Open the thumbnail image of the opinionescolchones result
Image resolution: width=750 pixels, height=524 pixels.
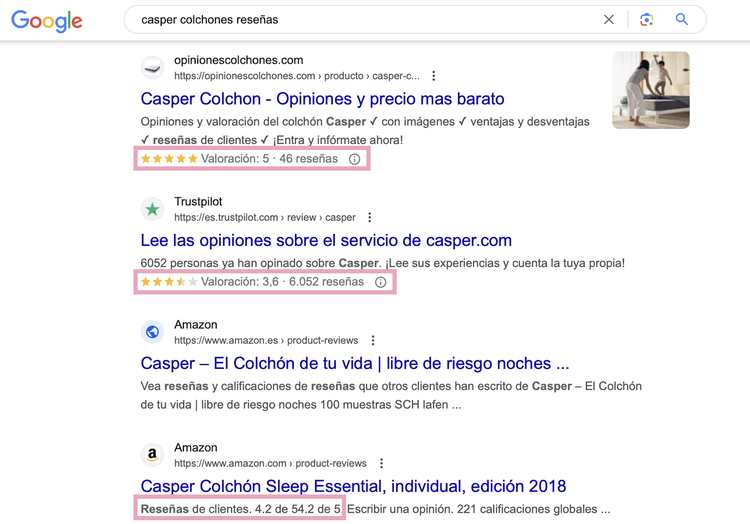[x=651, y=90]
